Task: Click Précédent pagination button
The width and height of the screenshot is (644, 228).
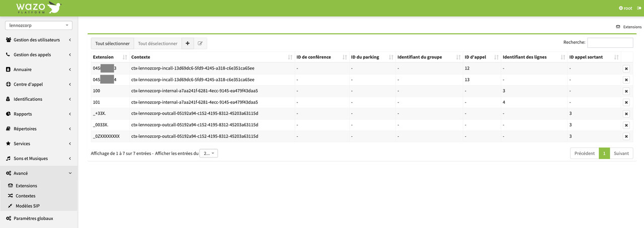Action: click(x=585, y=154)
